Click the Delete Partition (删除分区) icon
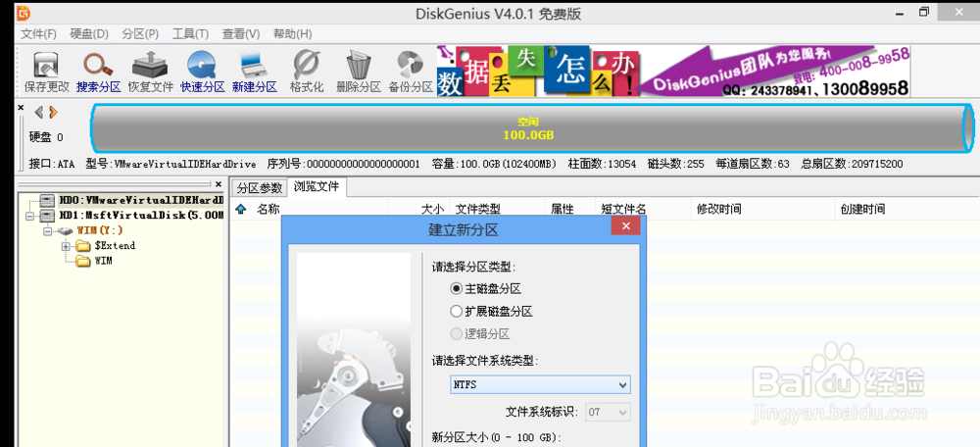This screenshot has width=980, height=447. point(358,73)
